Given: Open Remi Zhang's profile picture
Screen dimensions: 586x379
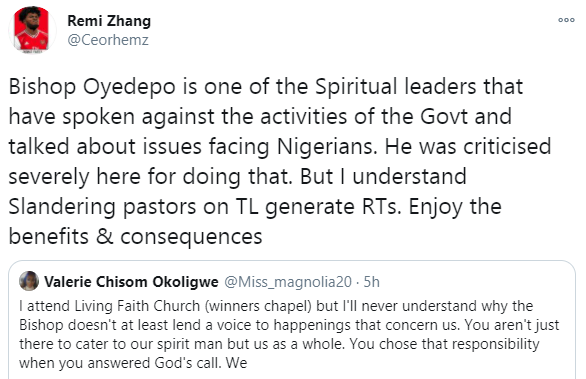Looking at the screenshot, I should point(32,30).
